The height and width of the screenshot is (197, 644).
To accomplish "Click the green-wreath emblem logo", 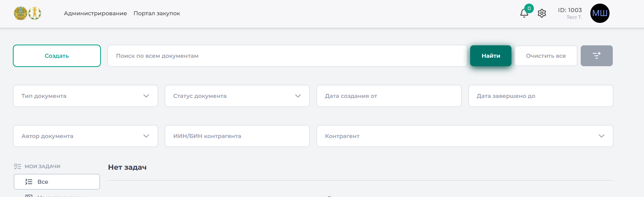I will 35,13.
